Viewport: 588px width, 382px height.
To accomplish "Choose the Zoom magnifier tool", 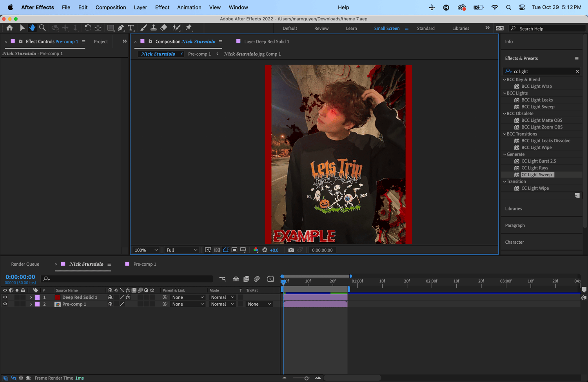I will pos(42,28).
